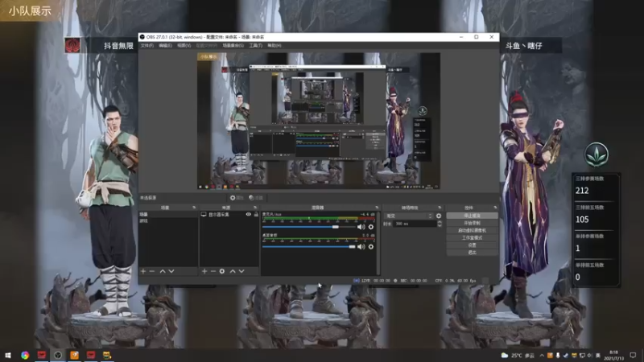Open the File (F) menu
Screen dimensions: 644x362
click(x=147, y=46)
